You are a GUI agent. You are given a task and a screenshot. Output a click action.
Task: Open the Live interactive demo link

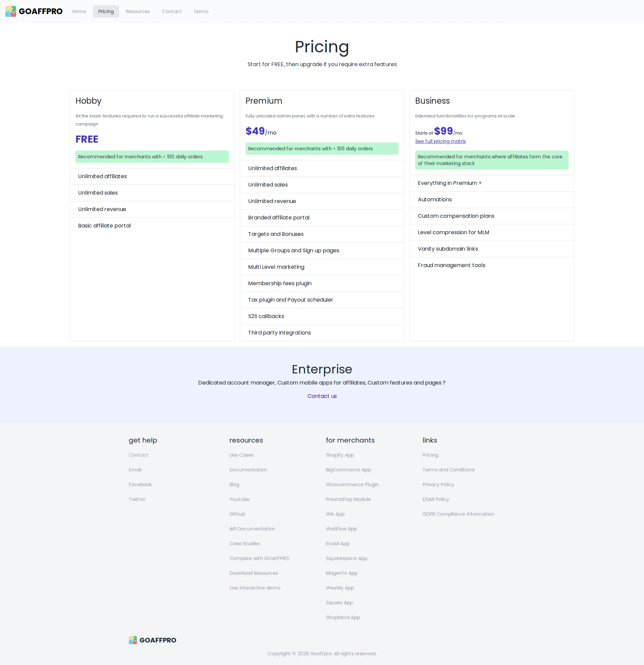click(x=254, y=587)
